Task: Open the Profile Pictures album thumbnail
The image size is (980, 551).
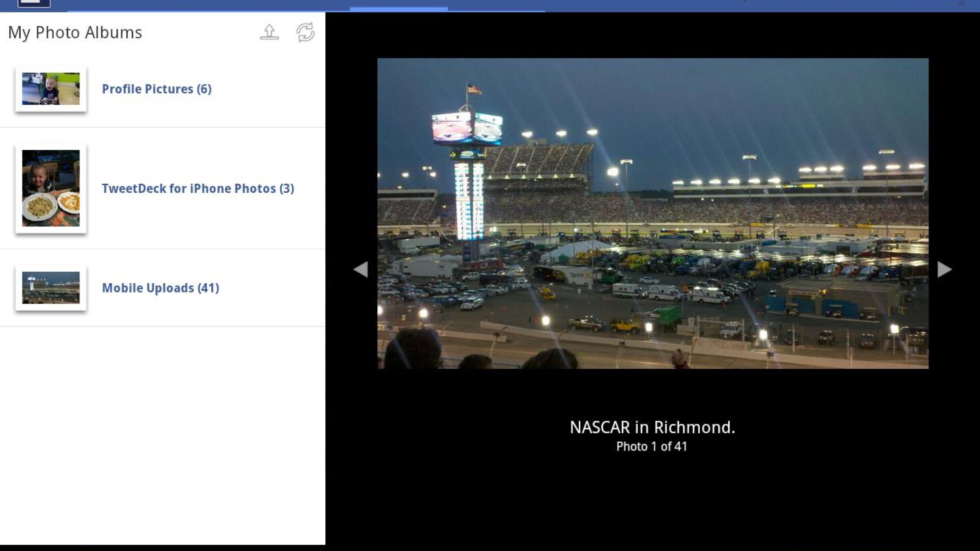Action: (51, 89)
